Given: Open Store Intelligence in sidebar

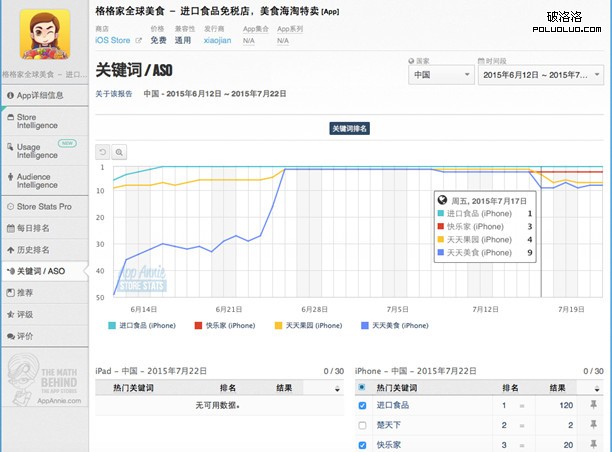Looking at the screenshot, I should click(x=44, y=121).
